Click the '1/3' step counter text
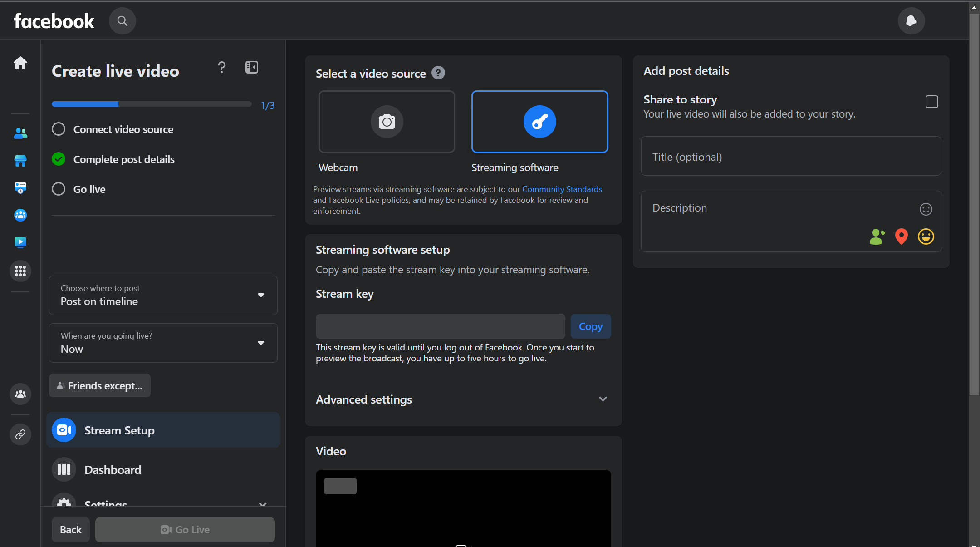 (x=267, y=105)
